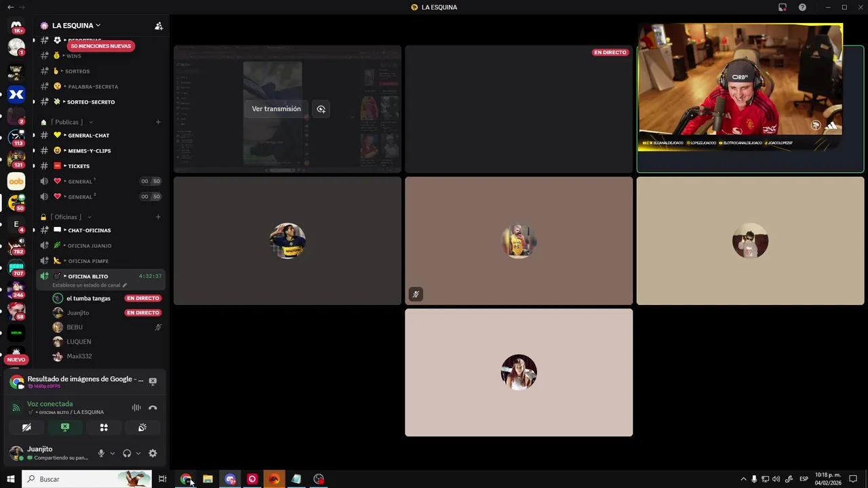
Task: Open File Explorer in the taskbar
Action: (x=208, y=479)
